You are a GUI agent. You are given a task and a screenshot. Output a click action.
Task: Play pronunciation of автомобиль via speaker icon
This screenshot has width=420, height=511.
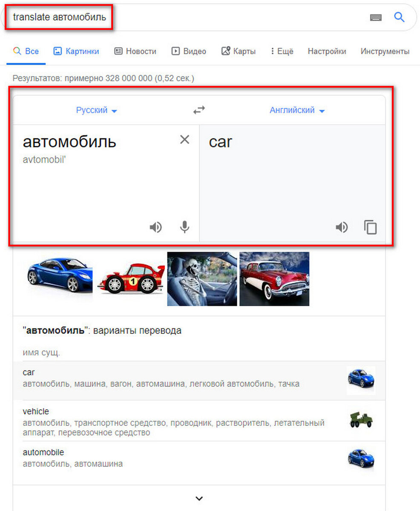[x=156, y=227]
